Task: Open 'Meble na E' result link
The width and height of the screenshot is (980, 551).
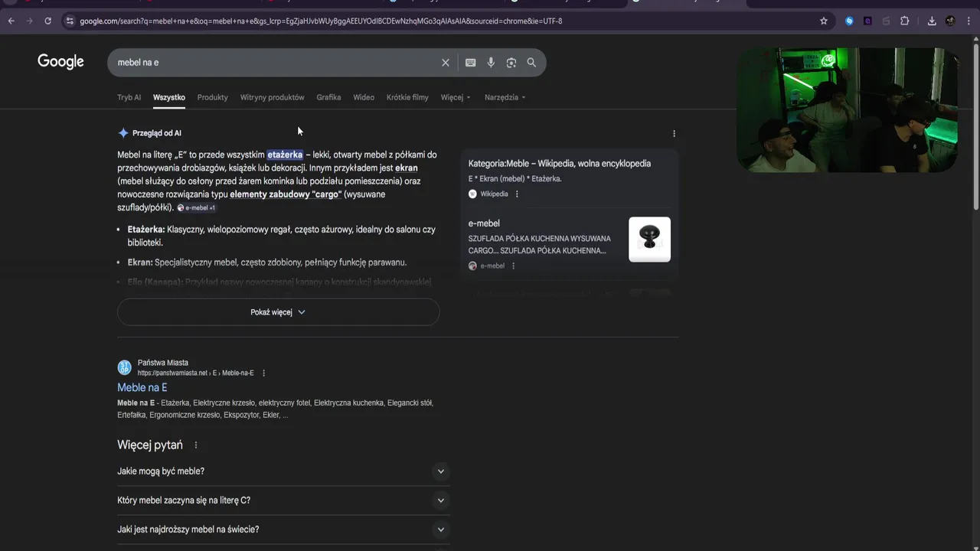Action: click(x=142, y=388)
